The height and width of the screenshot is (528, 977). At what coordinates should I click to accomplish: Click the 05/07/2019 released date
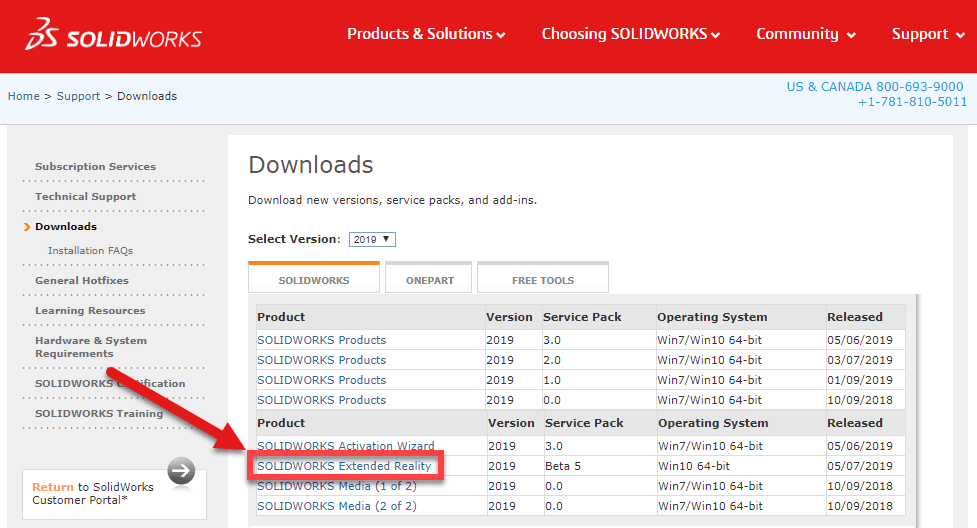860,466
